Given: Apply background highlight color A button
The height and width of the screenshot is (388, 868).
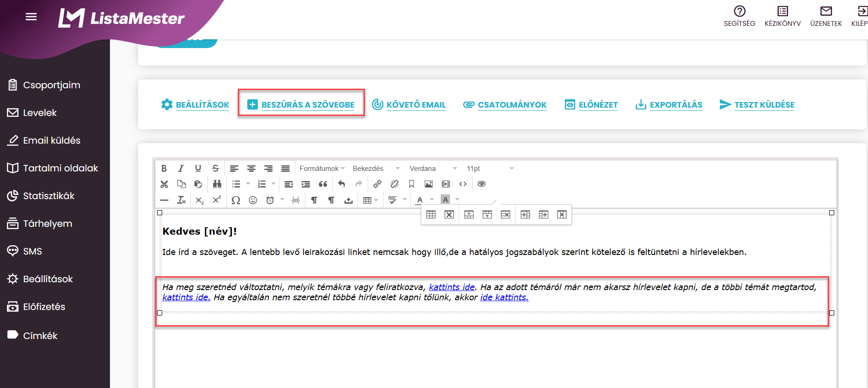Looking at the screenshot, I should click(x=445, y=200).
